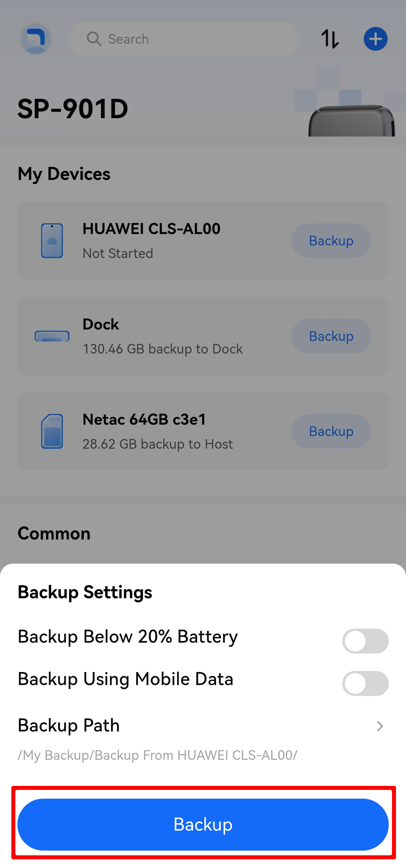Tap the search magnifier icon
Screen dimensions: 406x868
[94, 39]
